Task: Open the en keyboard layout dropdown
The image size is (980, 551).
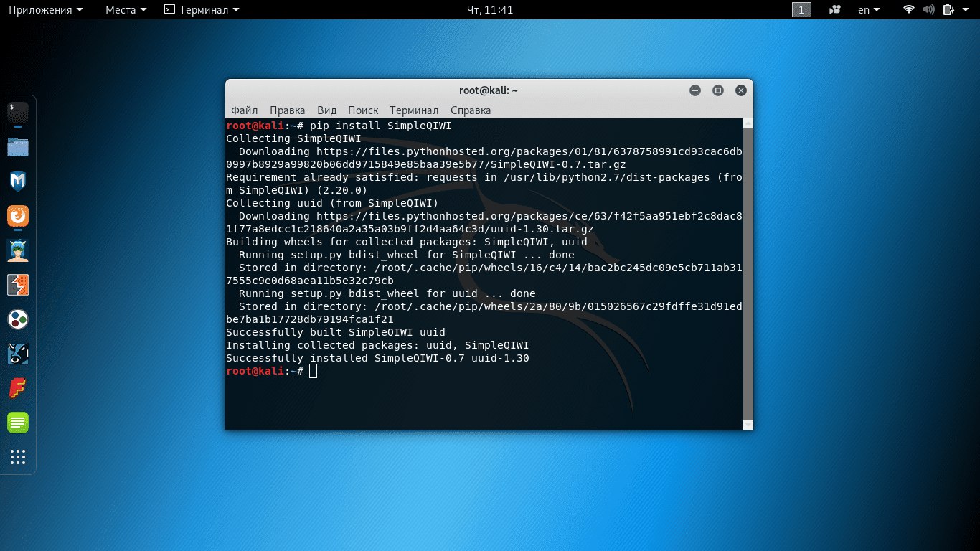Action: [870, 10]
